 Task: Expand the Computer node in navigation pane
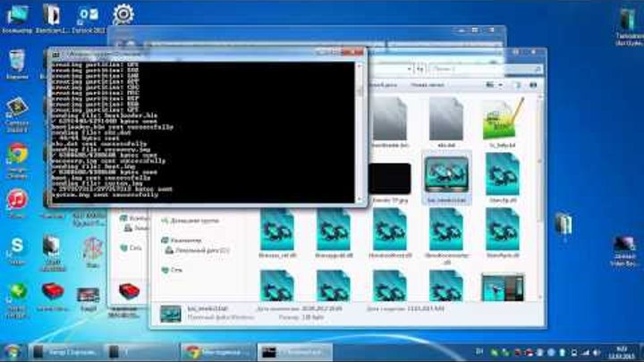(x=156, y=240)
